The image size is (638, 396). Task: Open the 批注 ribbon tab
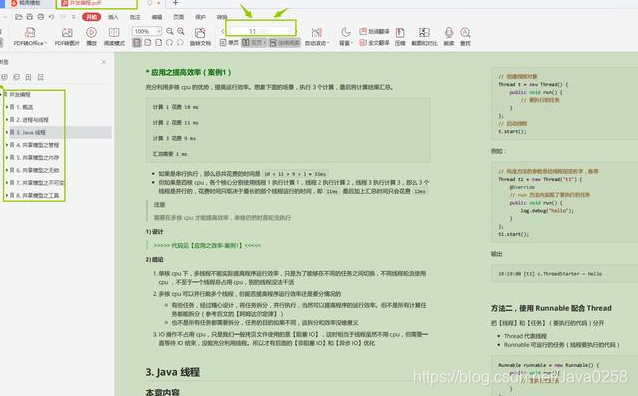pyautogui.click(x=135, y=17)
